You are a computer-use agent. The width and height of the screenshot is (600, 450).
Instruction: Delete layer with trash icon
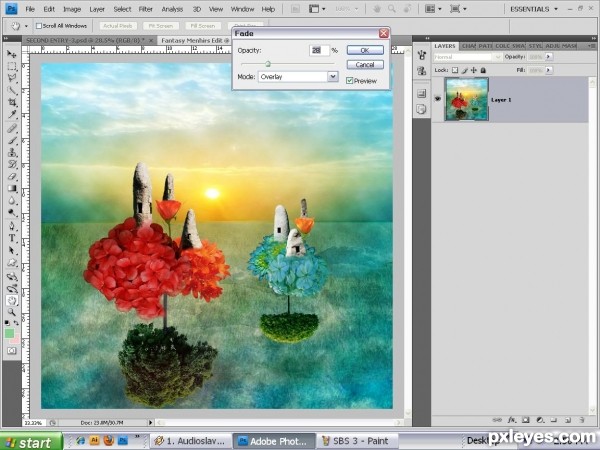(x=582, y=420)
